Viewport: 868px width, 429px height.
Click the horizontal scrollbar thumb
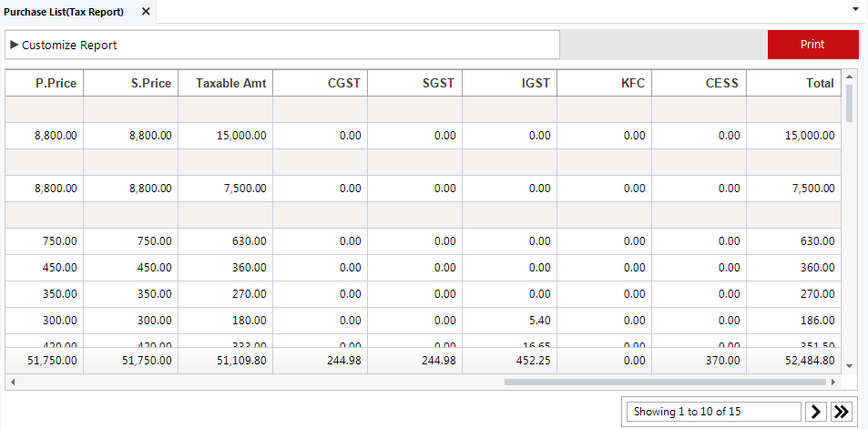tap(665, 382)
